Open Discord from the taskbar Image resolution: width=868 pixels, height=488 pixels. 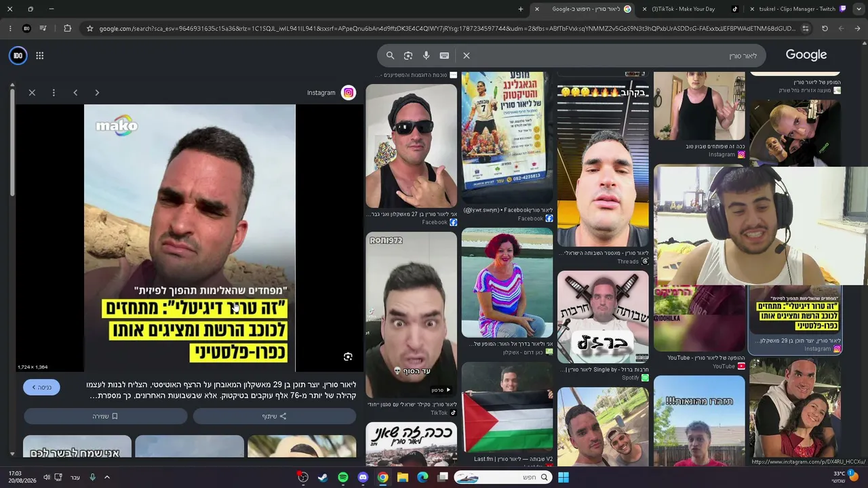[363, 477]
